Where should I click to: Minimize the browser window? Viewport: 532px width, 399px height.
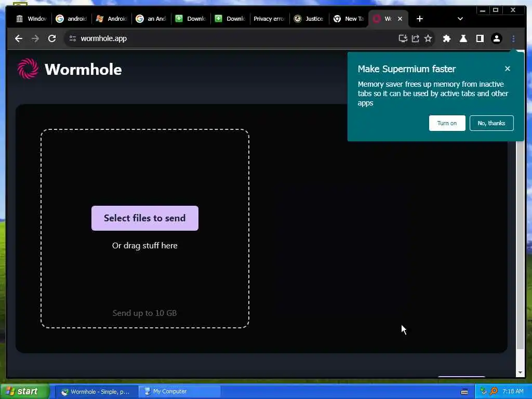pos(483,10)
